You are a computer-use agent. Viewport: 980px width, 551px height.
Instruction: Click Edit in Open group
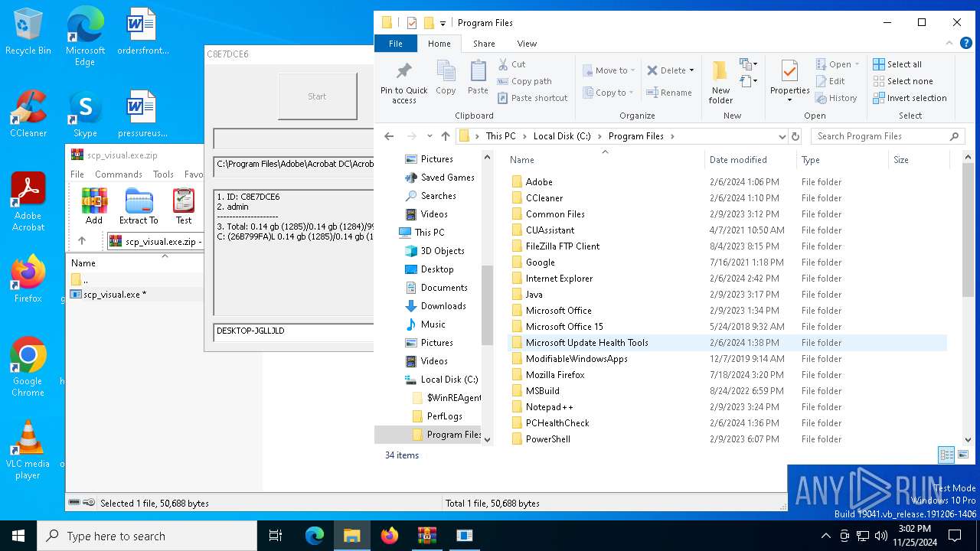(830, 81)
